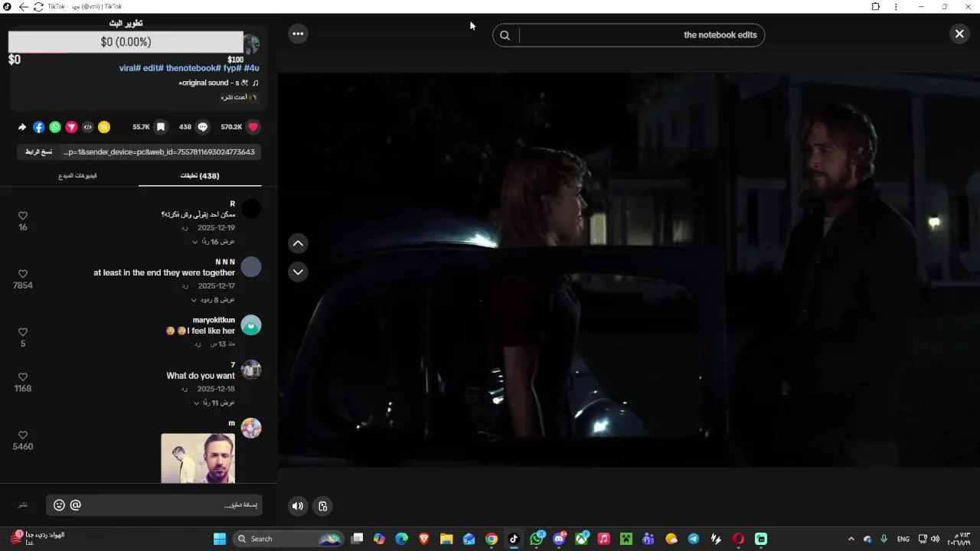Viewport: 980px width, 551px height.
Task: Like the comment 'at least in the end they were together'
Action: click(x=23, y=274)
